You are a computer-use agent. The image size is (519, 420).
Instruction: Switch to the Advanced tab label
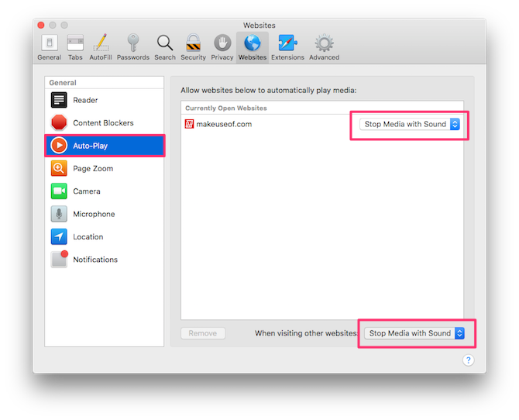tap(325, 57)
